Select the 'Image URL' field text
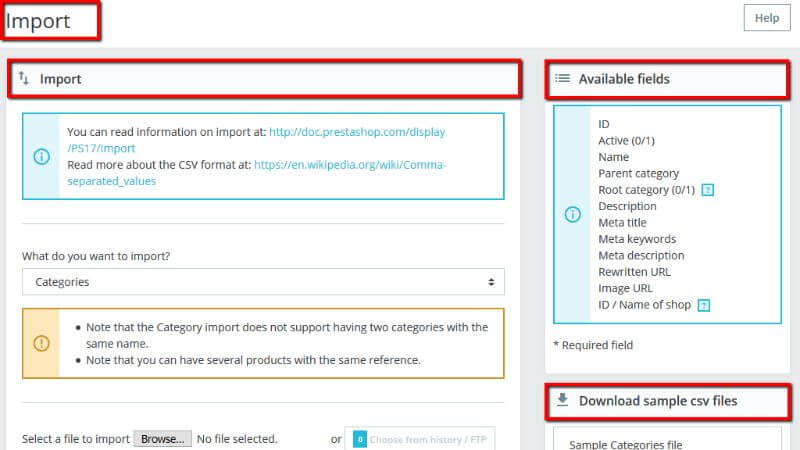 [x=625, y=288]
